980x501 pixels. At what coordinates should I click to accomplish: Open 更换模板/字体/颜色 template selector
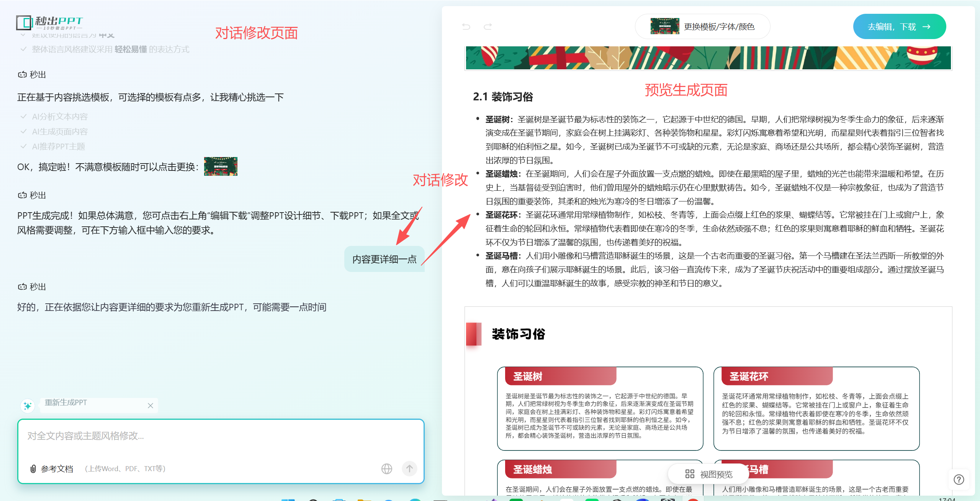[702, 26]
